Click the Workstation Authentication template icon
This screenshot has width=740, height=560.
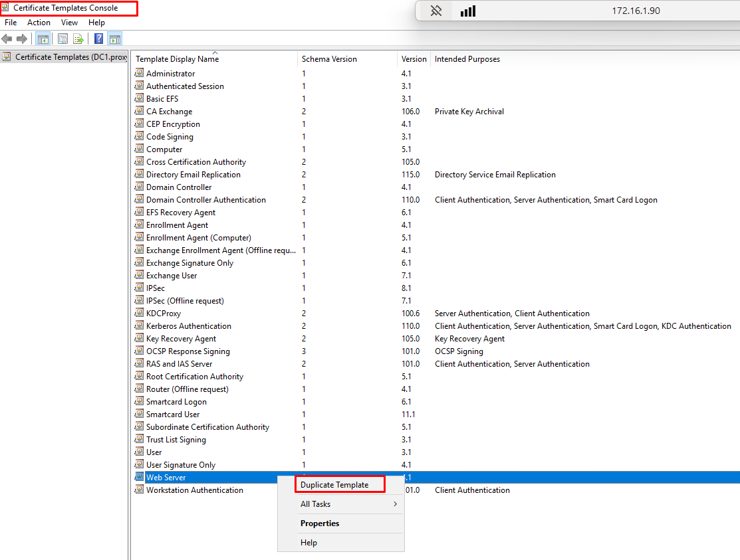pyautogui.click(x=139, y=490)
